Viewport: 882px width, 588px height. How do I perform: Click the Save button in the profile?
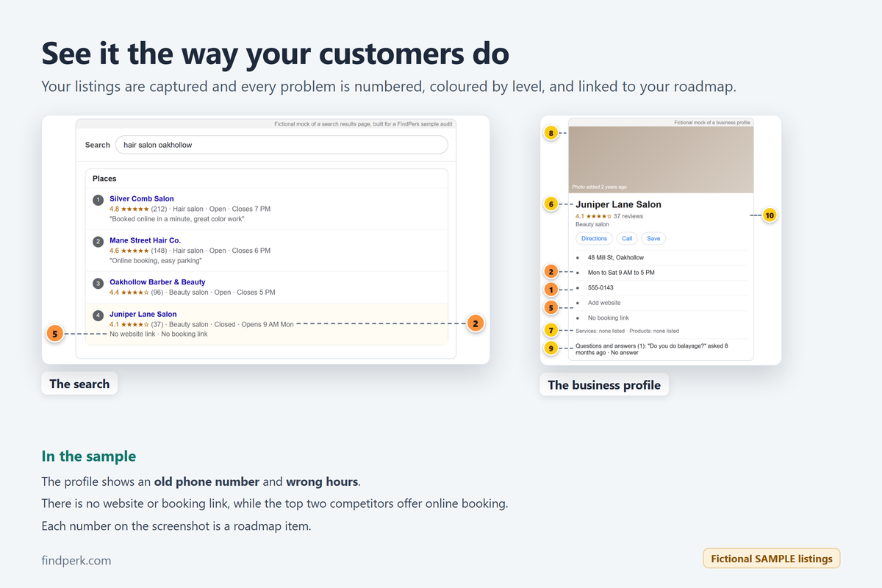pyautogui.click(x=653, y=239)
